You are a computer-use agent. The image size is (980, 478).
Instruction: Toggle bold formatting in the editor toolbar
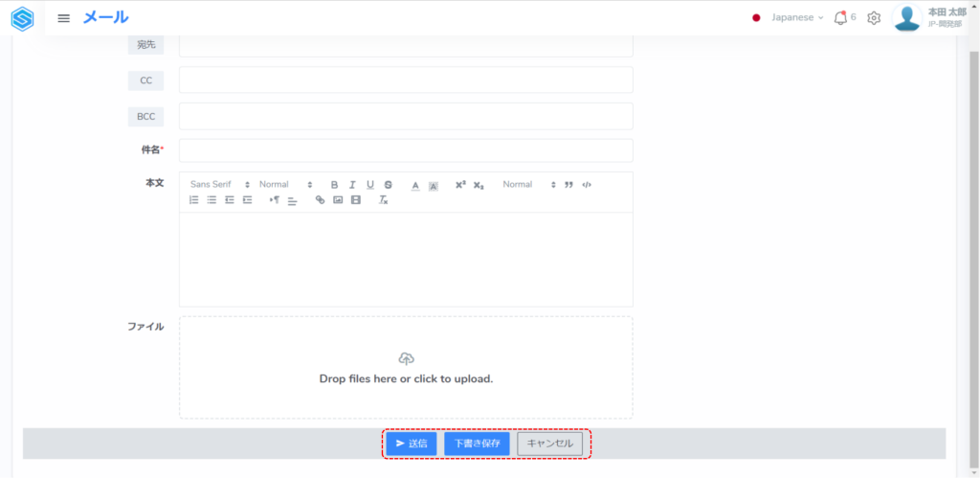pyautogui.click(x=335, y=185)
